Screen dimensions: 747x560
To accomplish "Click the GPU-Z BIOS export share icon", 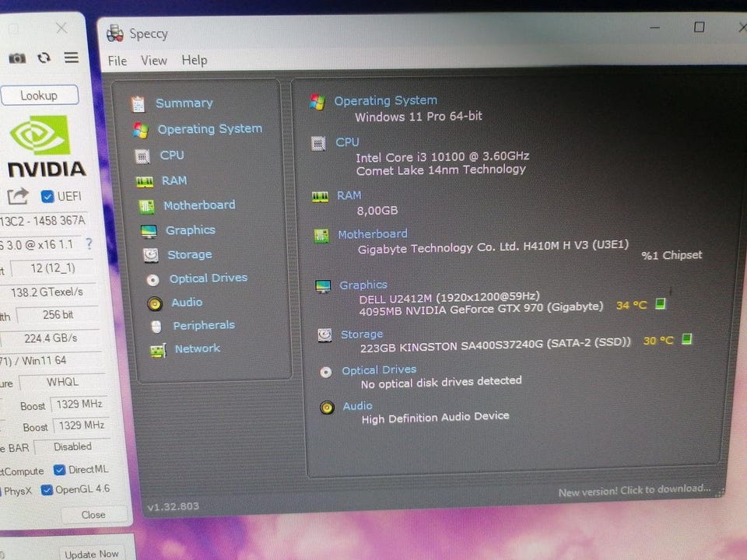I will (x=18, y=196).
